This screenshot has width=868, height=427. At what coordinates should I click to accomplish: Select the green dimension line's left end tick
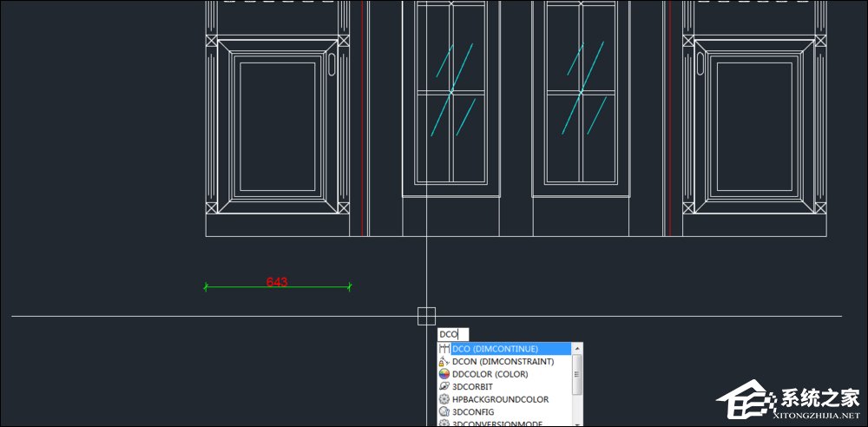(206, 286)
